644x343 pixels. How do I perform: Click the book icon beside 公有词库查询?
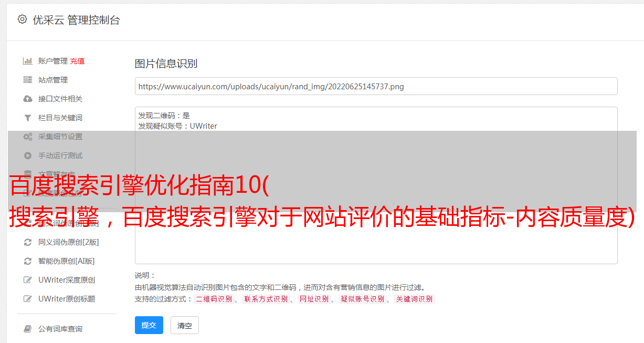click(28, 329)
